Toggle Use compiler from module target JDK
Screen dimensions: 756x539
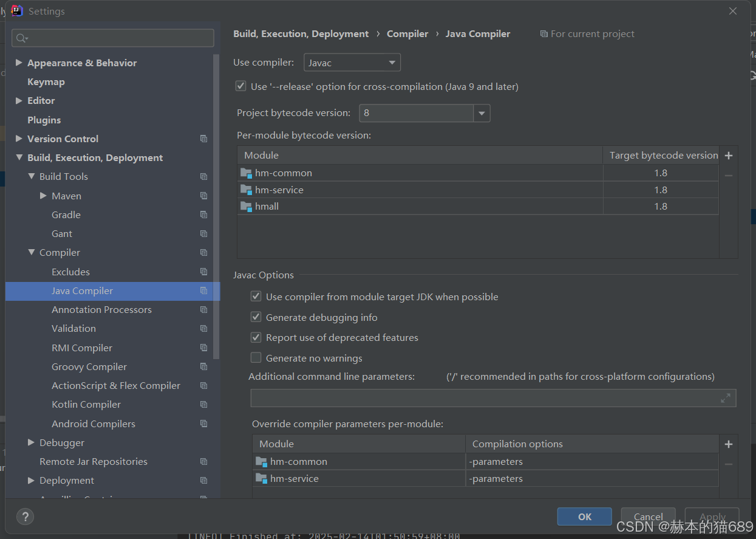[x=256, y=297]
